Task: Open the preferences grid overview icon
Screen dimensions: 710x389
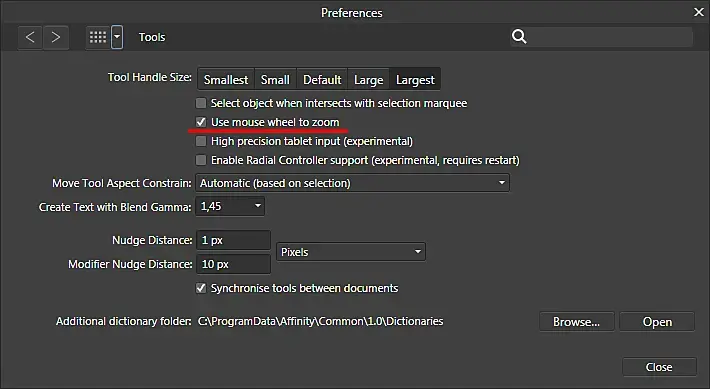Action: tap(98, 37)
